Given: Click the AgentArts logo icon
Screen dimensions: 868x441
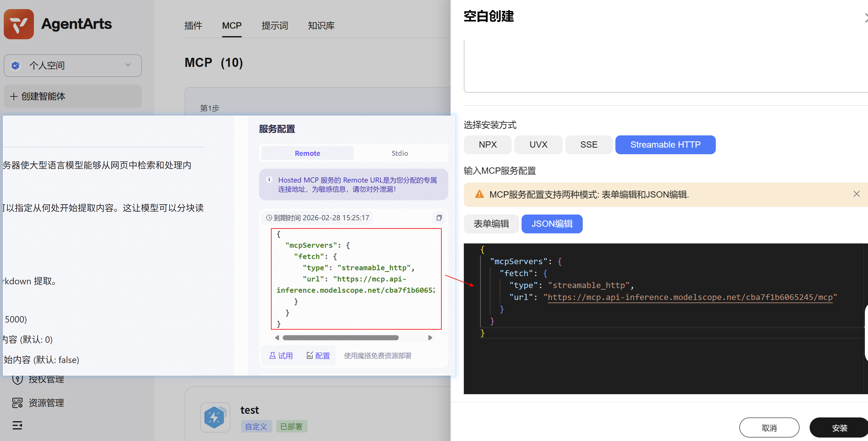Looking at the screenshot, I should (x=19, y=24).
